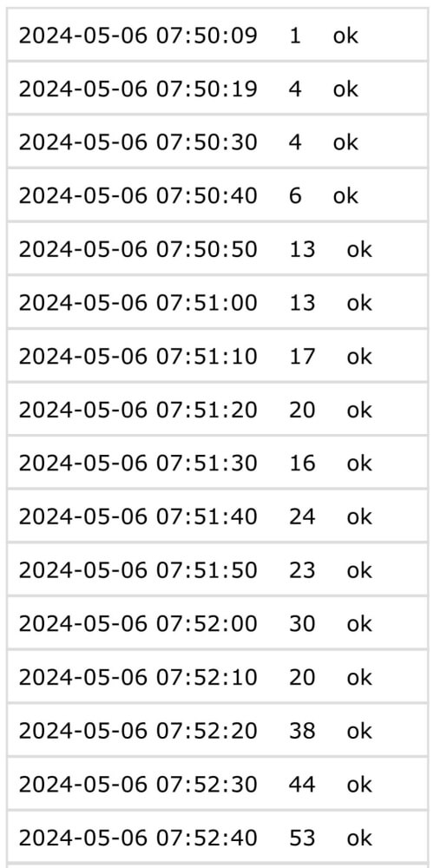Viewport: 434px width, 868px height.
Task: Select the 07:52:10 log row
Action: [x=217, y=677]
